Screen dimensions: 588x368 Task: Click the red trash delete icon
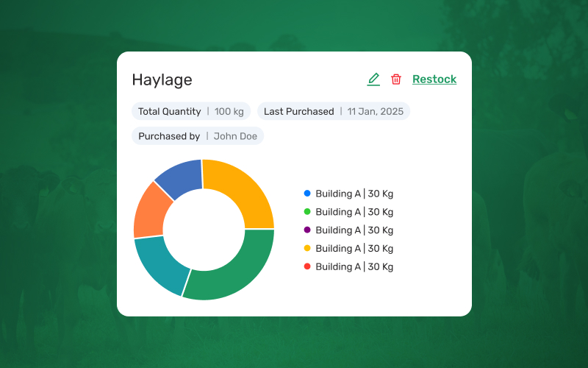pos(396,79)
